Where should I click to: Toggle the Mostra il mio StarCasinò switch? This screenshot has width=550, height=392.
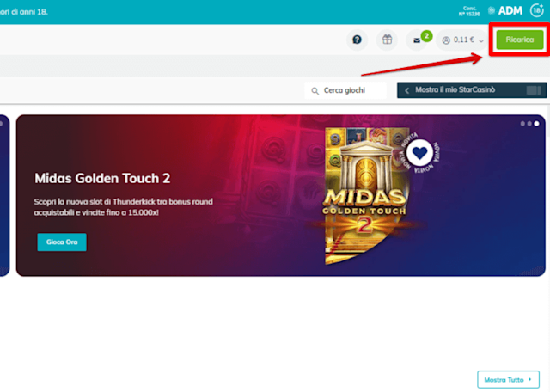[x=534, y=90]
